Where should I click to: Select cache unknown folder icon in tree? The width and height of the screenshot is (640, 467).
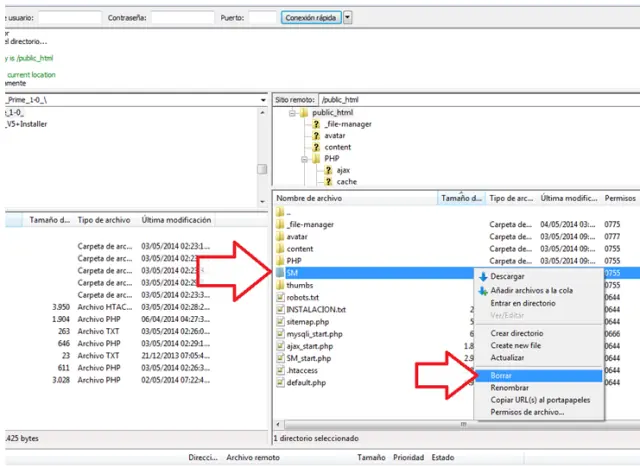328,182
